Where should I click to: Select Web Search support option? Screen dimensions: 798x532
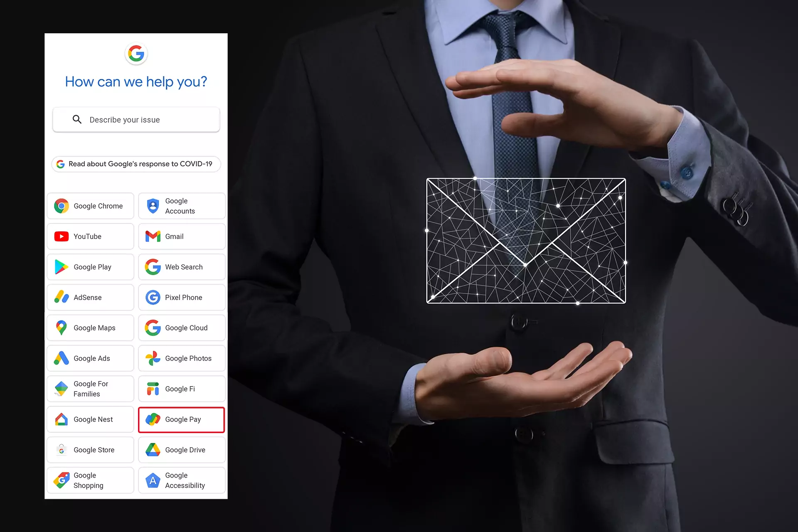click(180, 266)
